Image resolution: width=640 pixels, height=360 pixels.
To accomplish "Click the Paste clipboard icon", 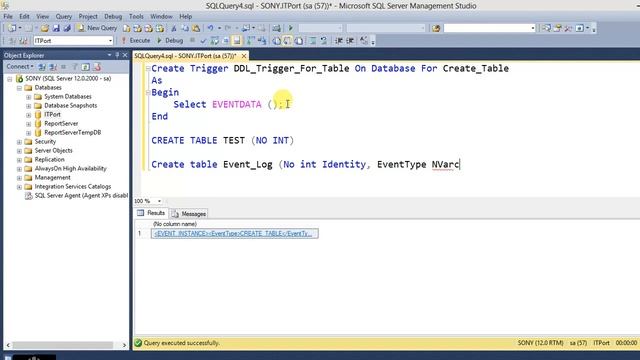I will 196,28.
